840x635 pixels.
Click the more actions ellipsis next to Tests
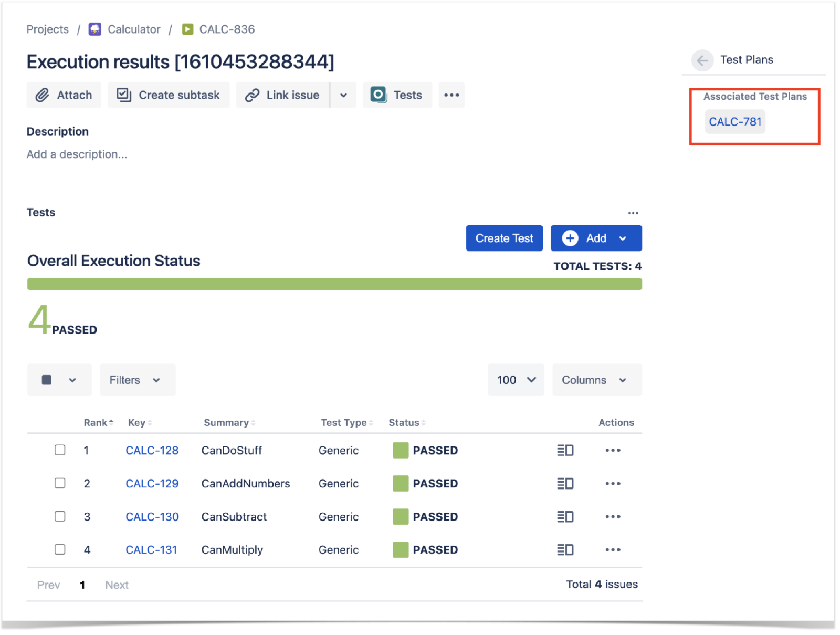(x=451, y=95)
